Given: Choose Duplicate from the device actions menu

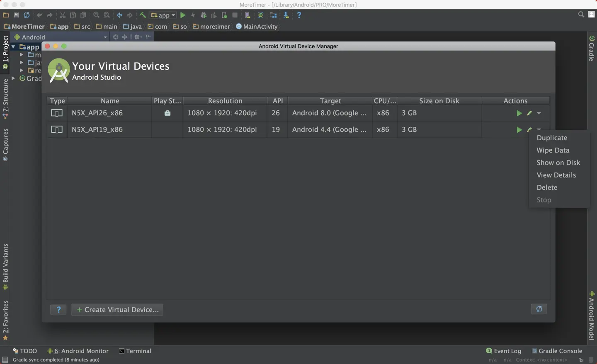Looking at the screenshot, I should tap(559, 138).
